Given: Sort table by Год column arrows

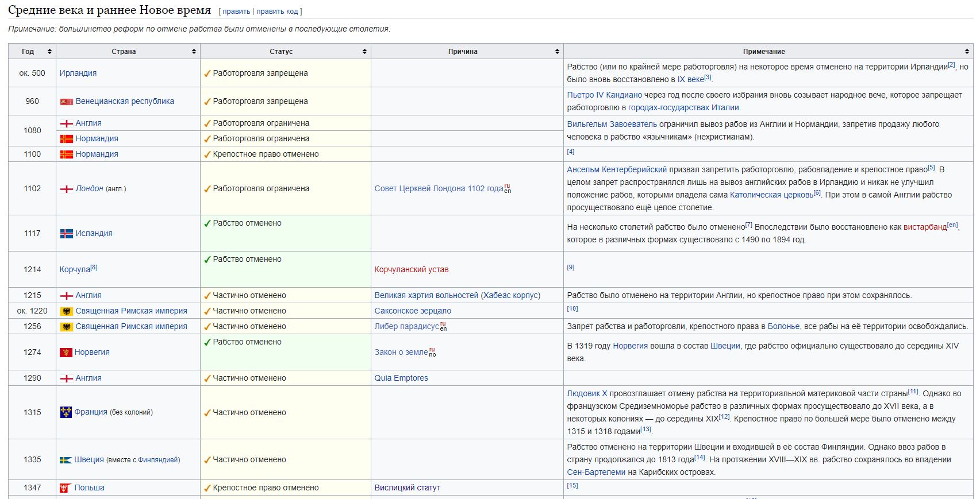Looking at the screenshot, I should (x=49, y=52).
